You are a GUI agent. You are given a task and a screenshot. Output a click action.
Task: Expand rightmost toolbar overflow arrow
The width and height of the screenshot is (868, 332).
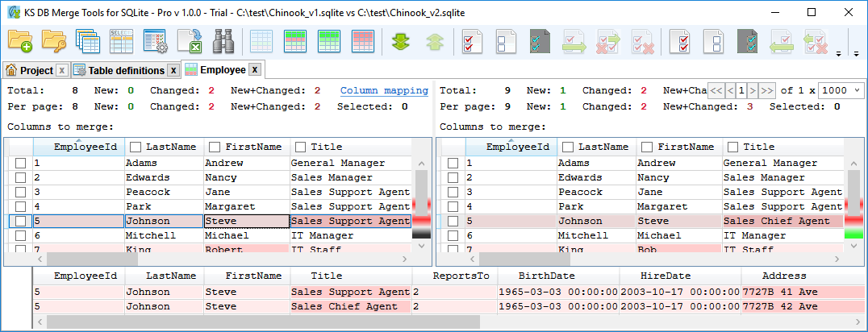pos(857,54)
